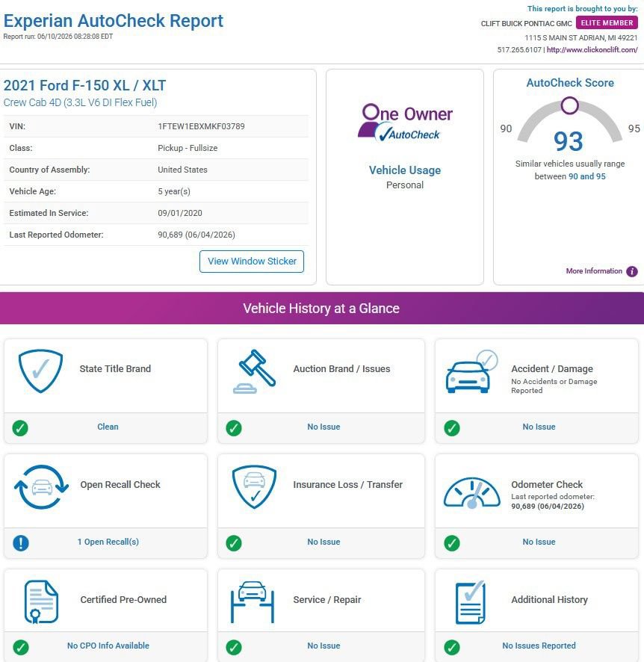644x662 pixels.
Task: Click the Vehicle Age value 5 year(s)
Action: [174, 192]
